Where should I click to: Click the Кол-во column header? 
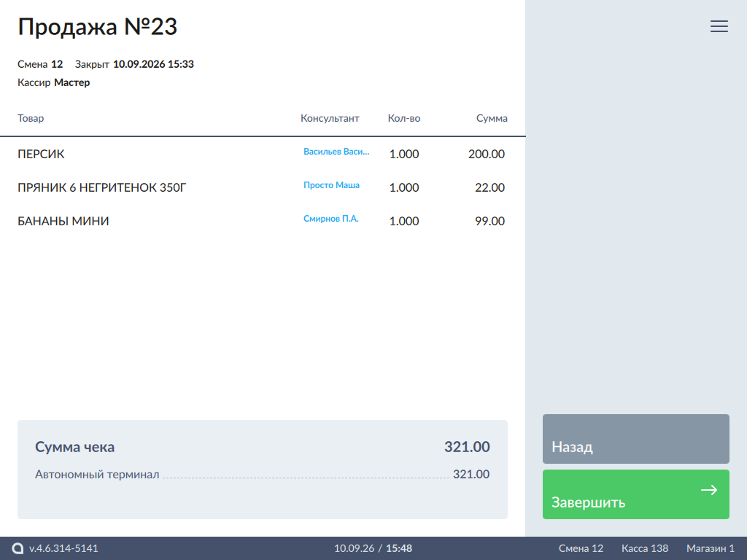404,118
